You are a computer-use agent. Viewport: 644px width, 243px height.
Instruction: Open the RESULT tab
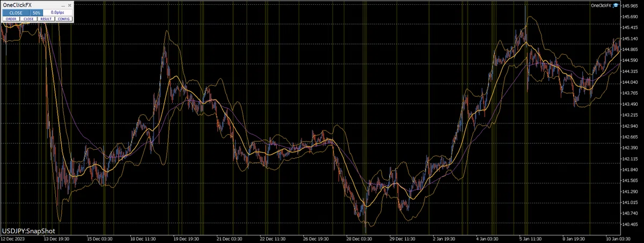click(46, 19)
